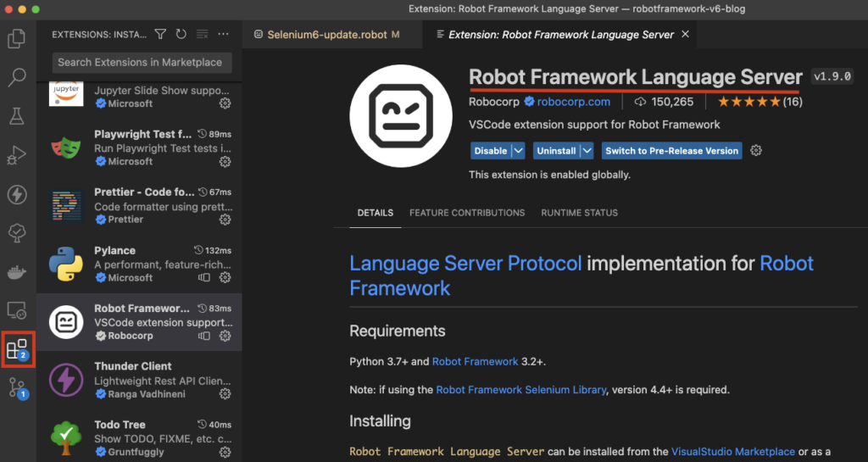Switch to Selenium6-update.robot editor tab
This screenshot has height=462, width=868.
(x=334, y=34)
